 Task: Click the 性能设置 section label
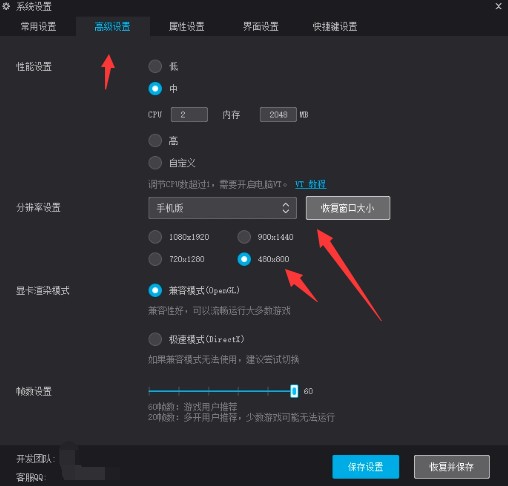pyautogui.click(x=34, y=67)
